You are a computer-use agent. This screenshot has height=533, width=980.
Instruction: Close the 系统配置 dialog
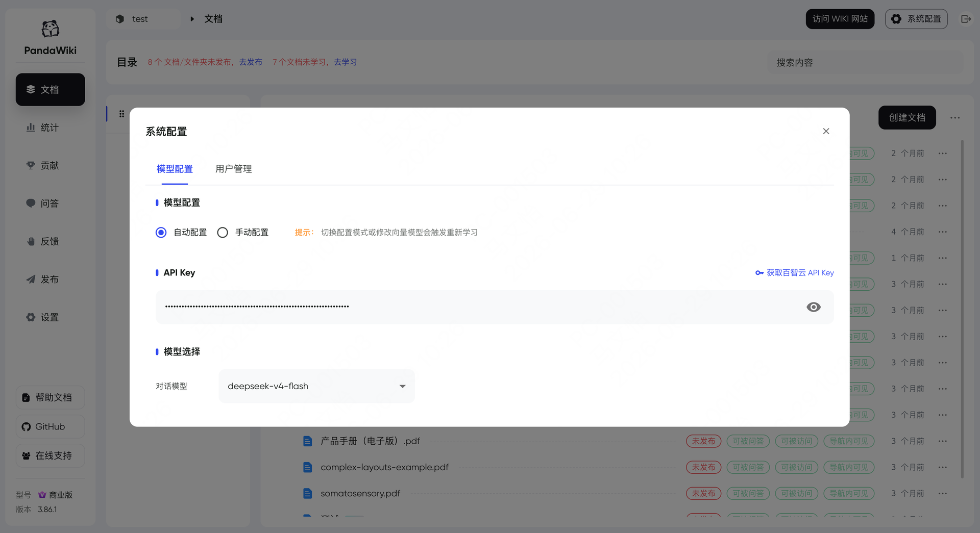[826, 131]
